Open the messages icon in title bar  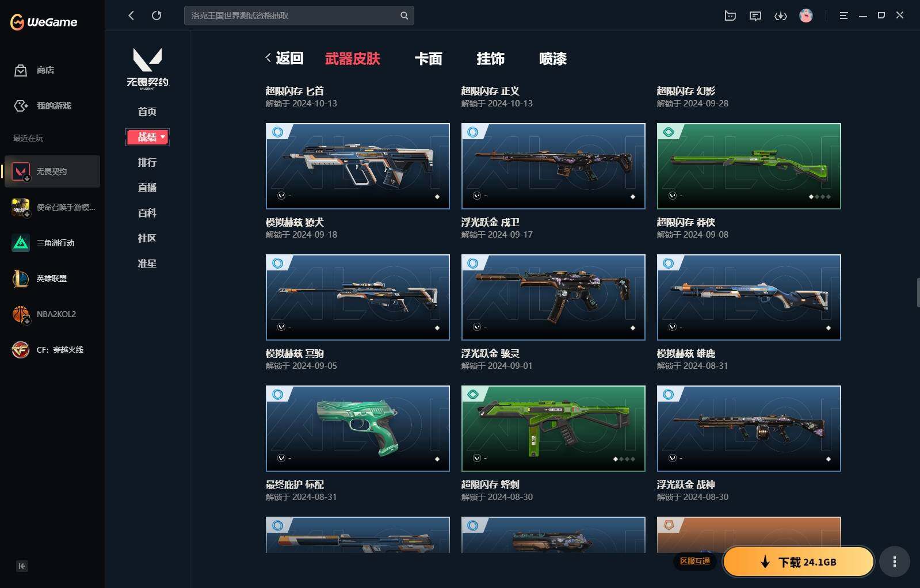pyautogui.click(x=755, y=16)
